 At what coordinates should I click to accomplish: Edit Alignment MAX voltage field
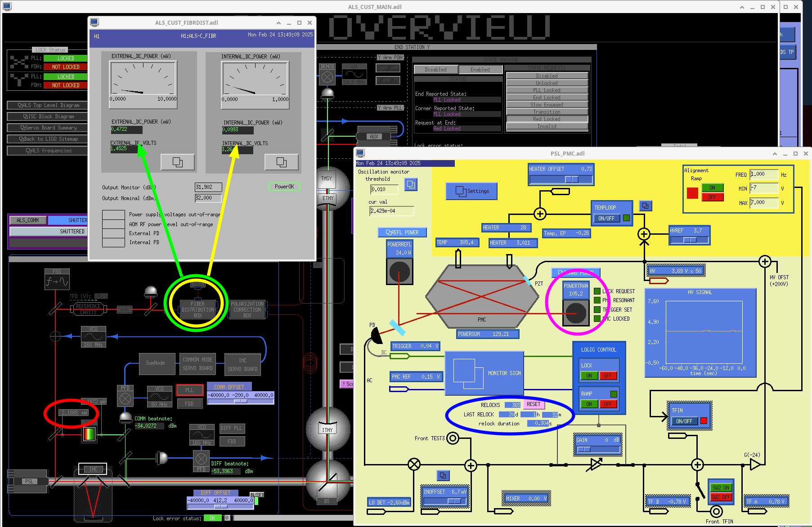[x=764, y=203]
